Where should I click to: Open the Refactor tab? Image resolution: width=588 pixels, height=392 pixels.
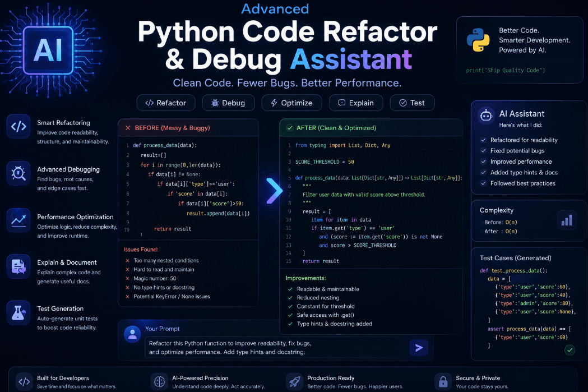click(166, 103)
